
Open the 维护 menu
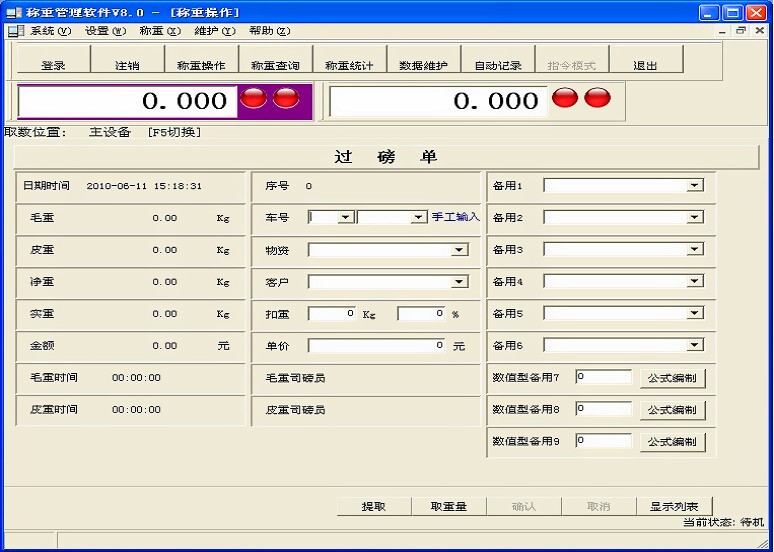[x=214, y=31]
